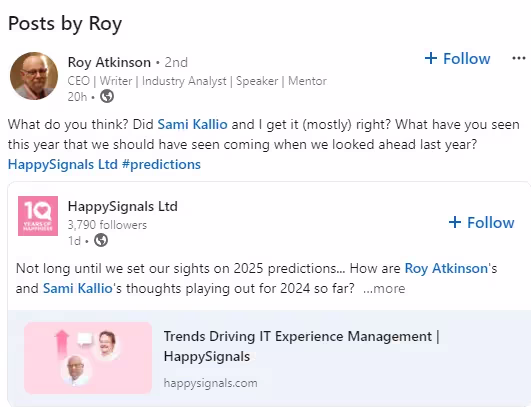The height and width of the screenshot is (407, 531).
Task: Open the three-dot post options menu
Action: [x=518, y=59]
